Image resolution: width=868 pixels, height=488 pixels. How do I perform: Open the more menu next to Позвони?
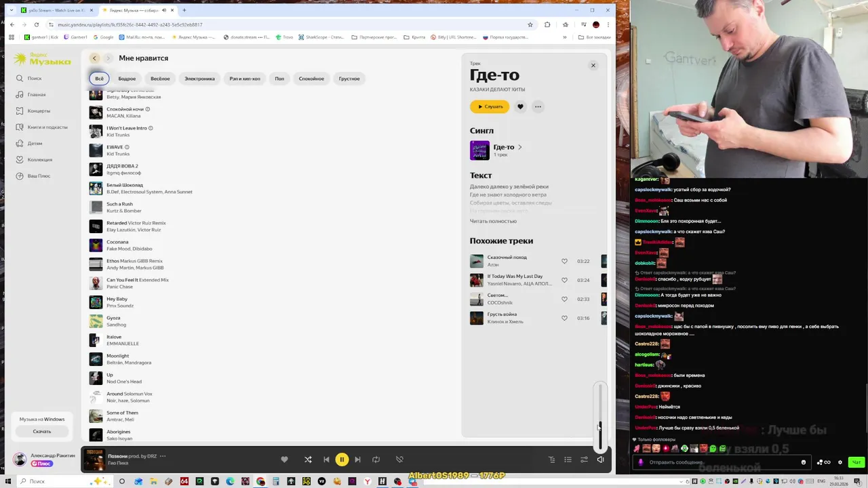163,456
